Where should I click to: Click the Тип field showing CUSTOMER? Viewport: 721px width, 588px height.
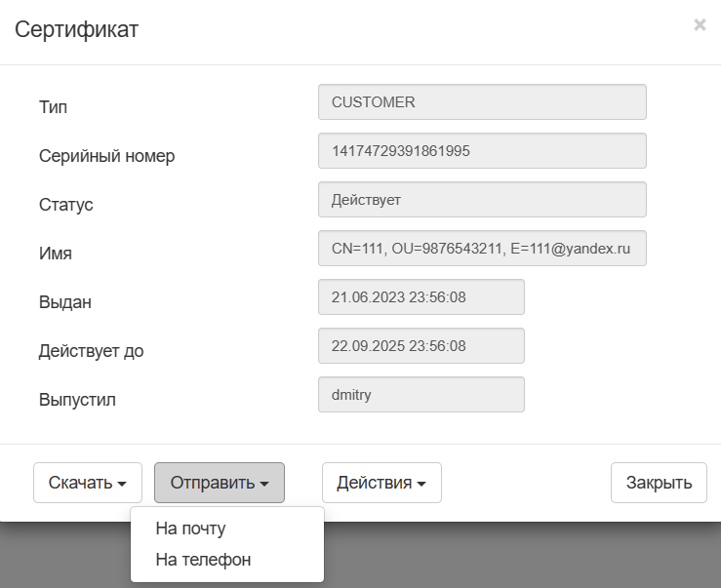point(482,102)
